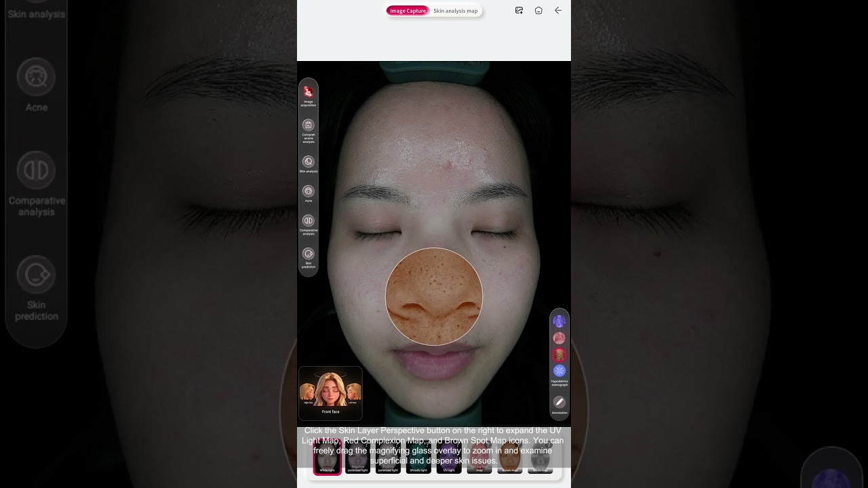Select the Negative polarized light thumbnail

click(357, 459)
